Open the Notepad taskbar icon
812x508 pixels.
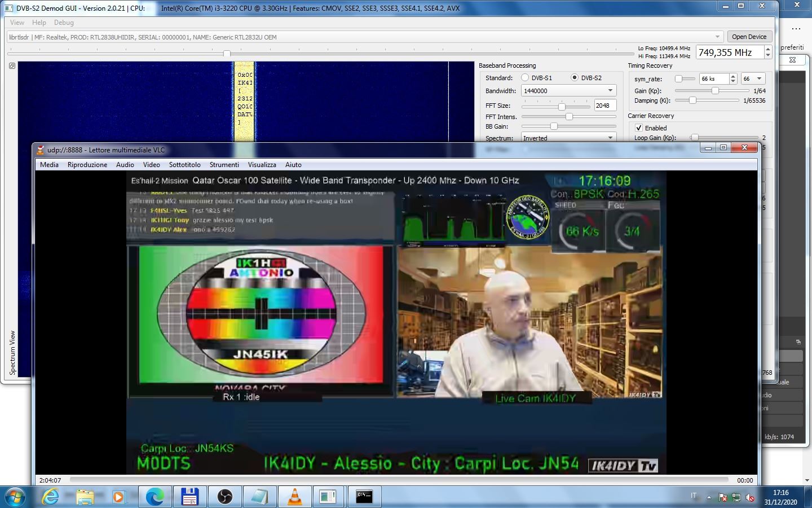pyautogui.click(x=259, y=497)
